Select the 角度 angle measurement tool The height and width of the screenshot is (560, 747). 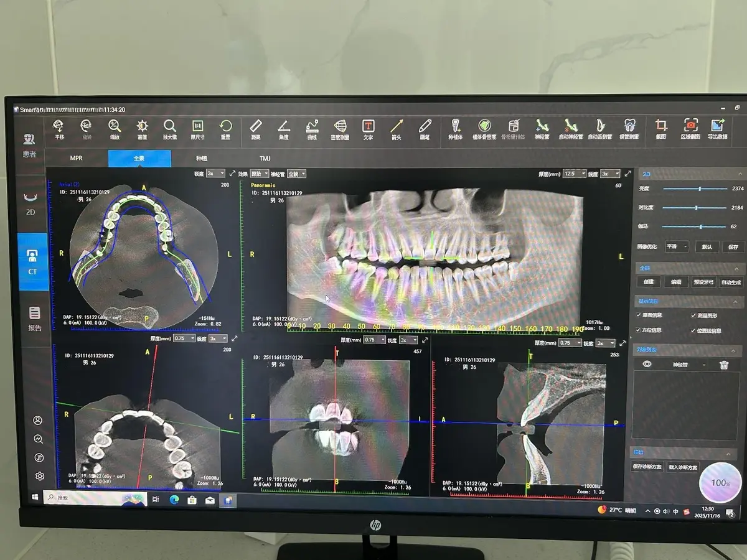point(283,126)
